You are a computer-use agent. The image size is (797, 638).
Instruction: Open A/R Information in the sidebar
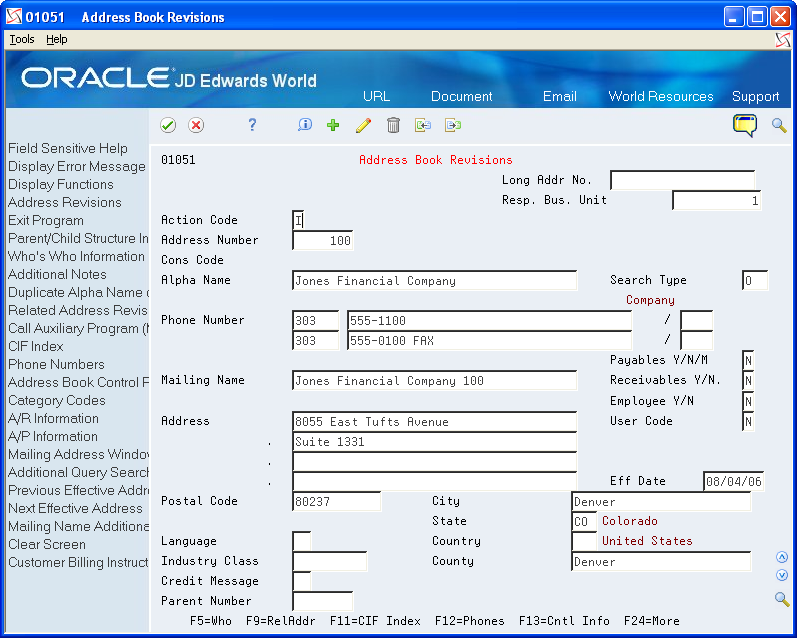point(53,418)
